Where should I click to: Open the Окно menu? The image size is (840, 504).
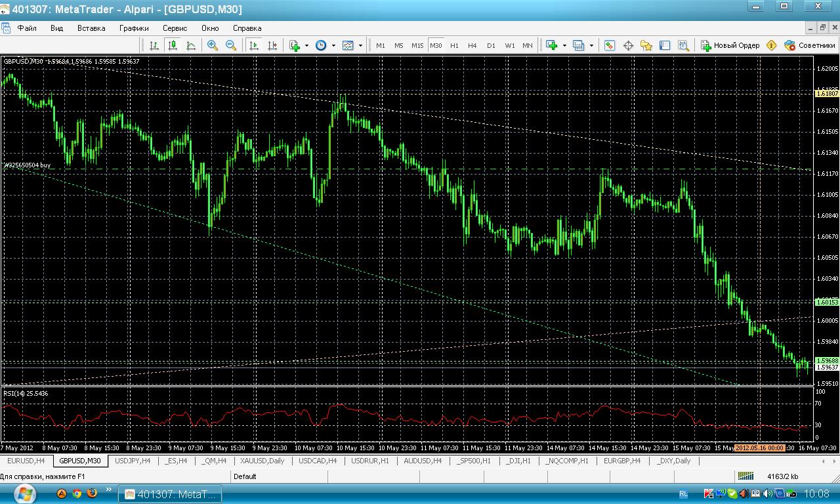click(210, 28)
